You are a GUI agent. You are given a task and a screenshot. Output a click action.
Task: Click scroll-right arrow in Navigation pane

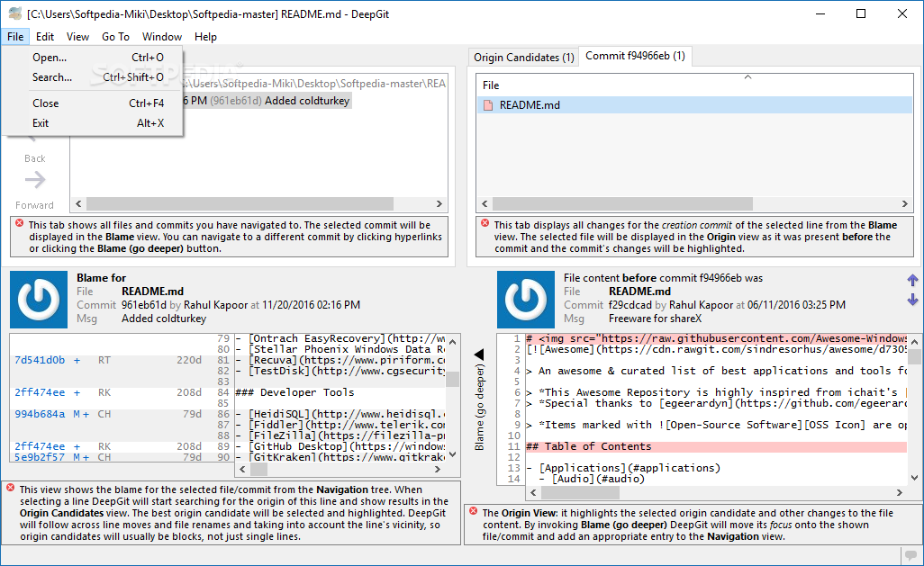(x=439, y=203)
